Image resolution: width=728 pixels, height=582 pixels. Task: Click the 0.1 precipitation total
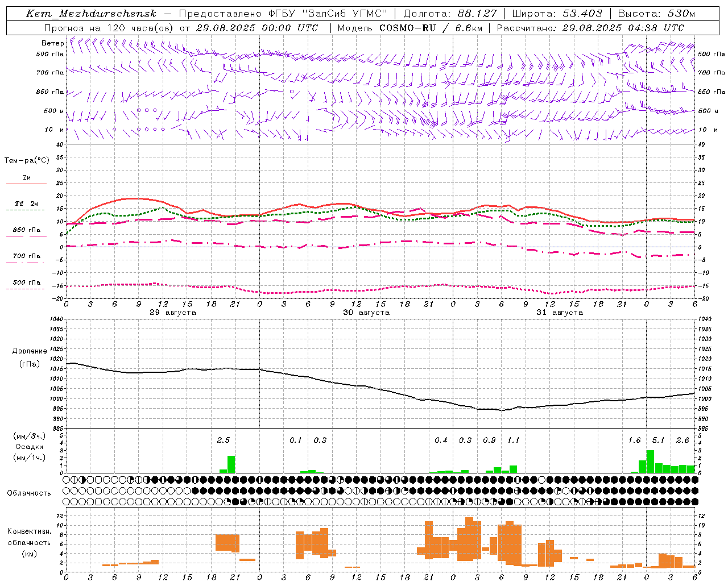click(296, 440)
